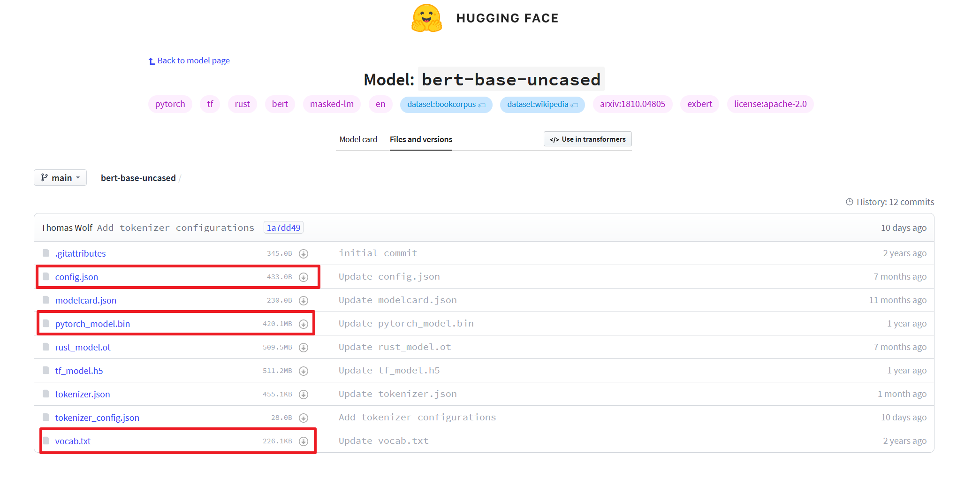Click the 'Update tf_model.h5' commit message
Image resolution: width=980 pixels, height=479 pixels.
(x=389, y=371)
